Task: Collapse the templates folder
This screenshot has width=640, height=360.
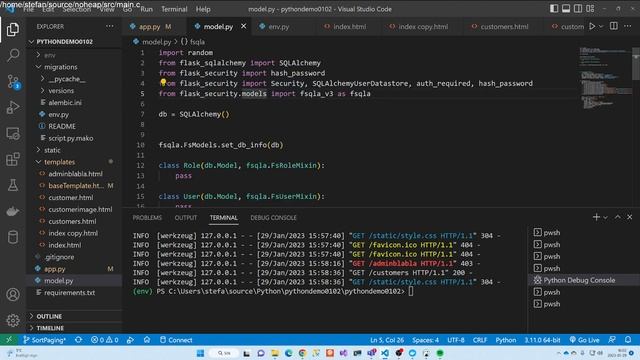Action: [59, 162]
